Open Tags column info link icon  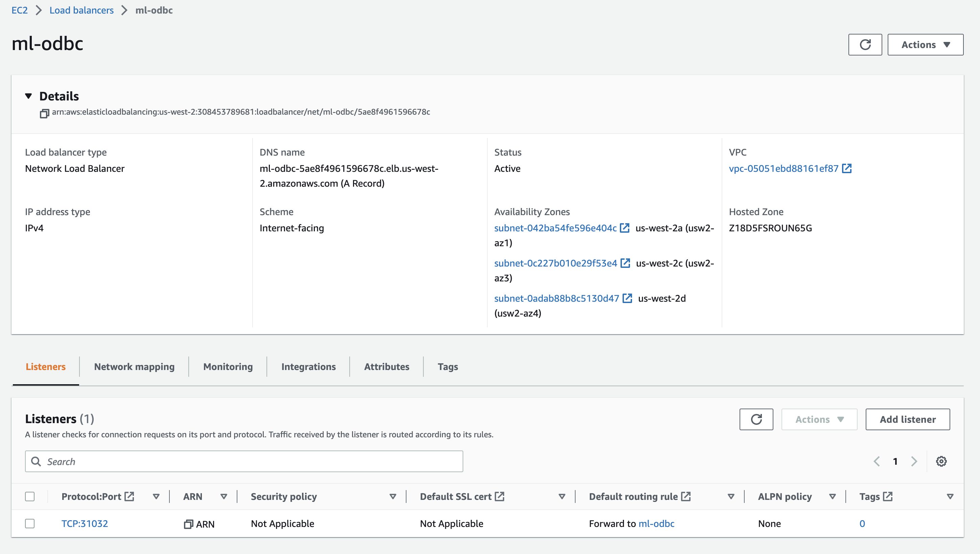pos(888,496)
